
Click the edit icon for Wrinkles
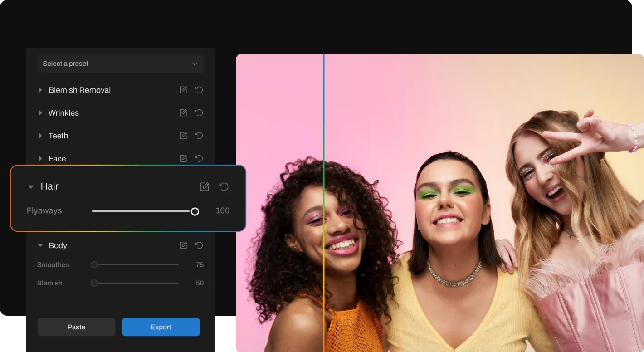point(183,112)
